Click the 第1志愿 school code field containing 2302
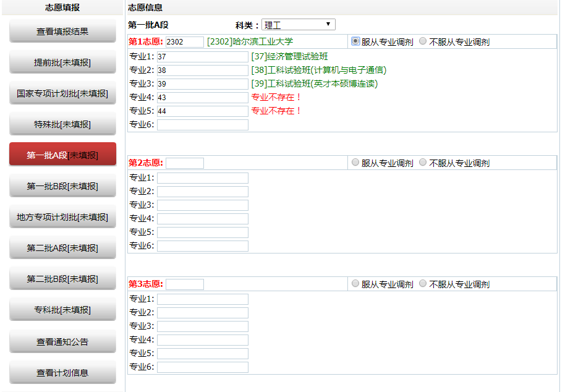This screenshot has width=573, height=392. (184, 42)
